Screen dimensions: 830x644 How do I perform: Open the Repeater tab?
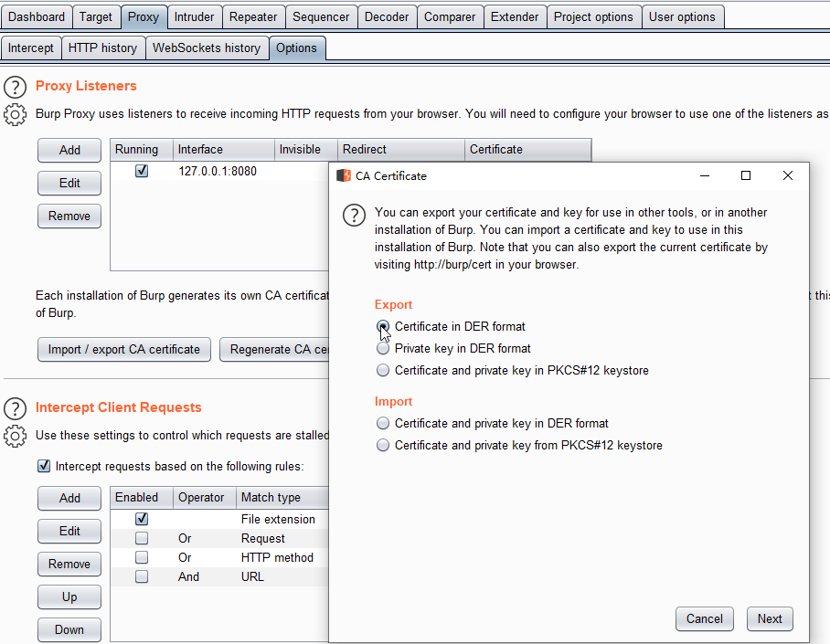point(253,17)
